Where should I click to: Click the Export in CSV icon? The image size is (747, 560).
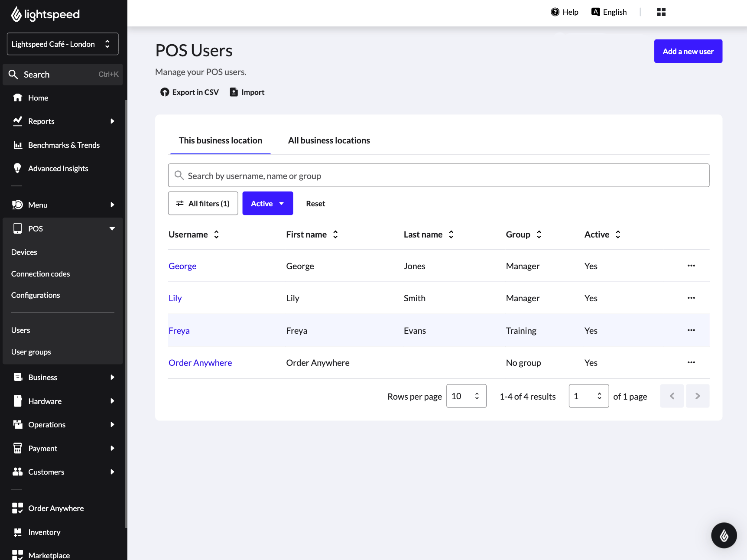165,92
